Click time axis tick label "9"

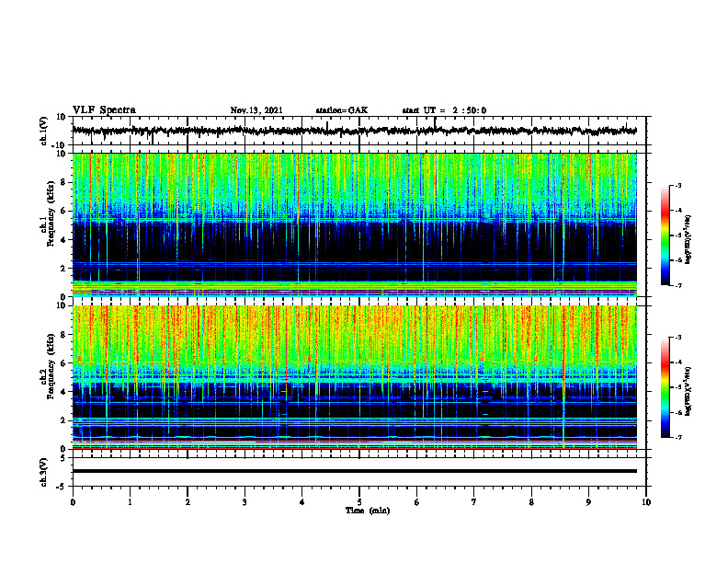pyautogui.click(x=588, y=502)
